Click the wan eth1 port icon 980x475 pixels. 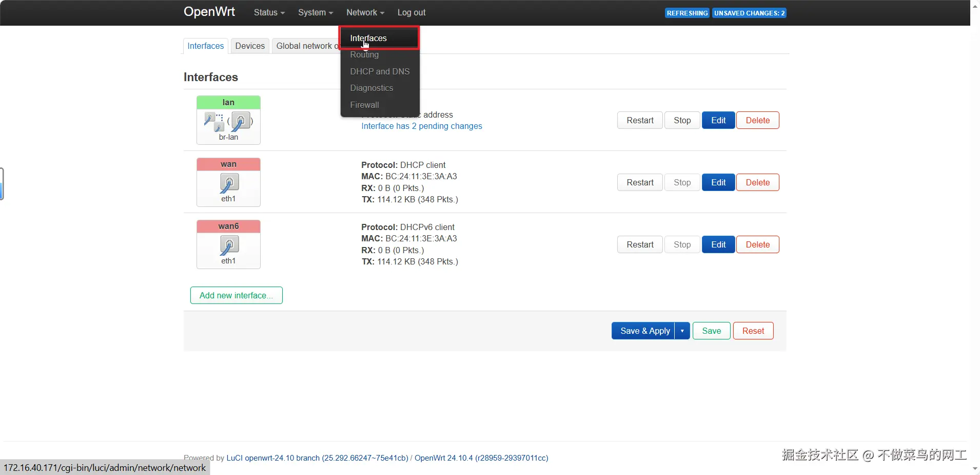229,183
